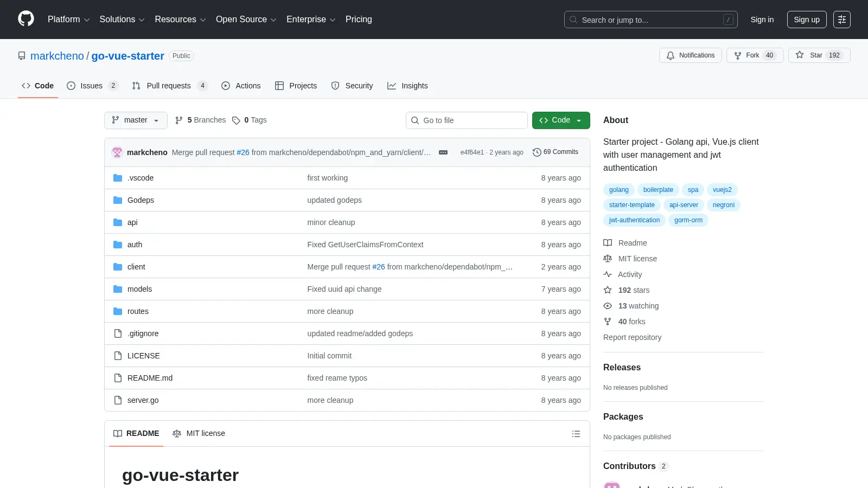The height and width of the screenshot is (488, 868).
Task: Select the README tab below file list
Action: [x=136, y=434]
